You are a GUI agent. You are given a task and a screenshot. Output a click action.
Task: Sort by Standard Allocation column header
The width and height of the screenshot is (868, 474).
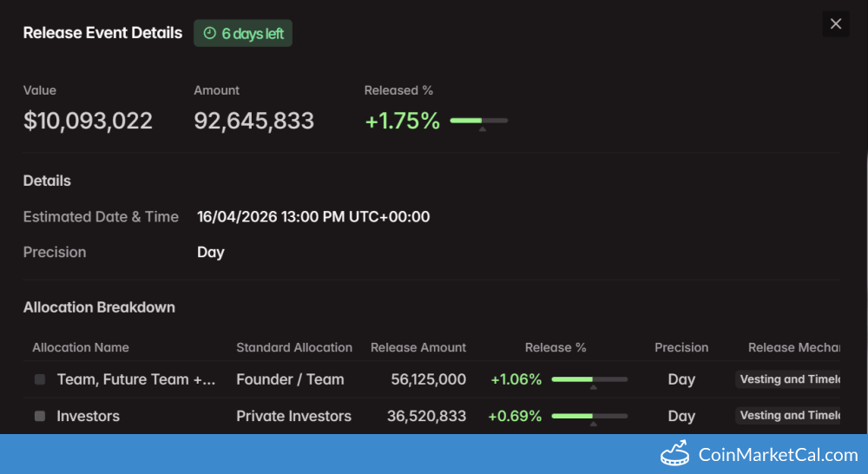tap(294, 347)
